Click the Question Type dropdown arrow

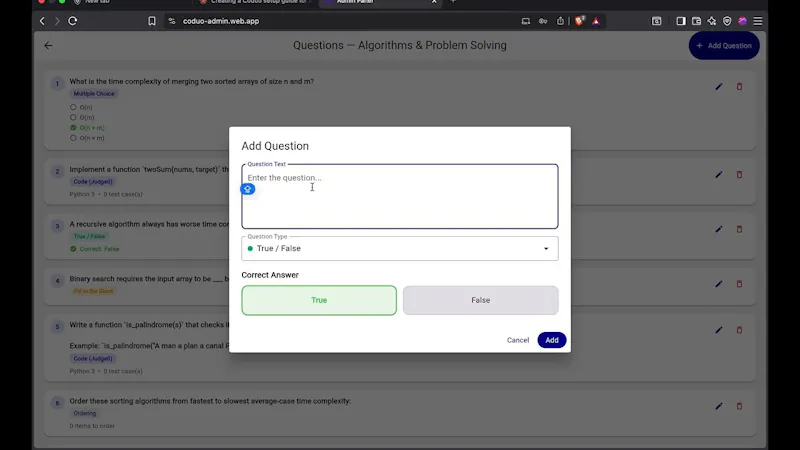(x=546, y=248)
